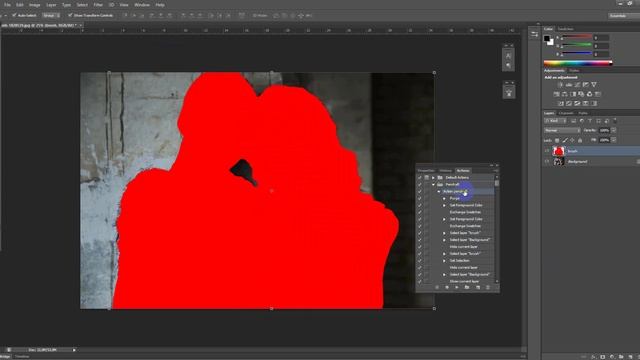
Task: Open blend mode Normal dropdown
Action: point(562,131)
